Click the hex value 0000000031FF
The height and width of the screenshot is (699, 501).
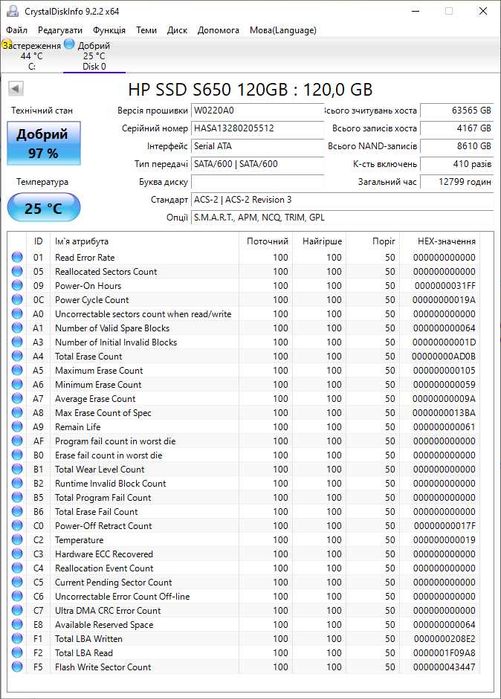coord(445,285)
